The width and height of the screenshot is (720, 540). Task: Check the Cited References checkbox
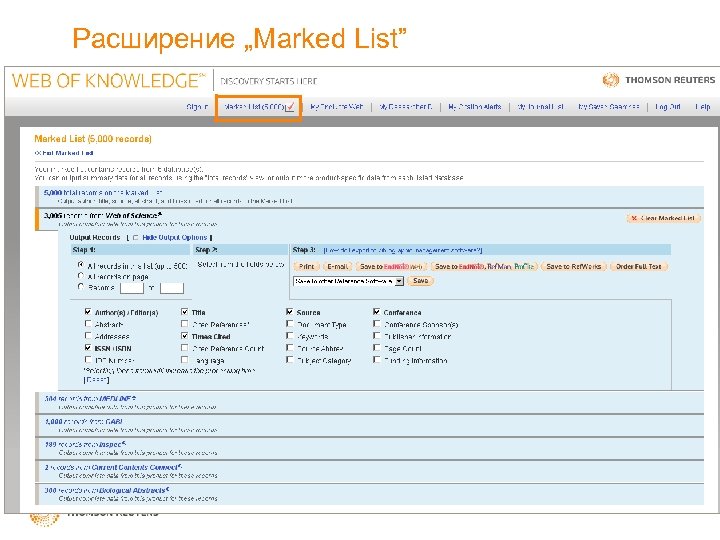click(185, 324)
